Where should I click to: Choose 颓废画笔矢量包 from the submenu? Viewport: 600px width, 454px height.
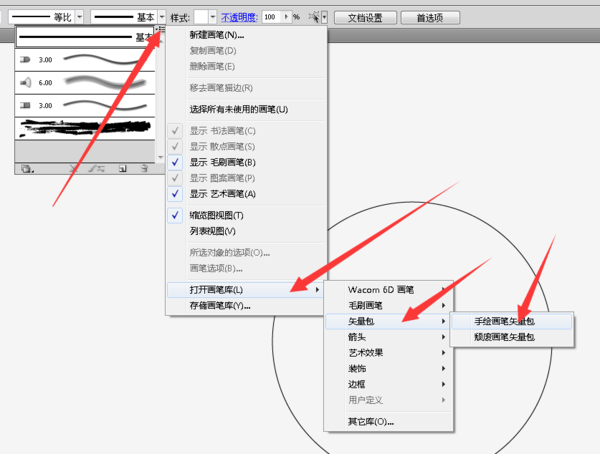tap(512, 337)
